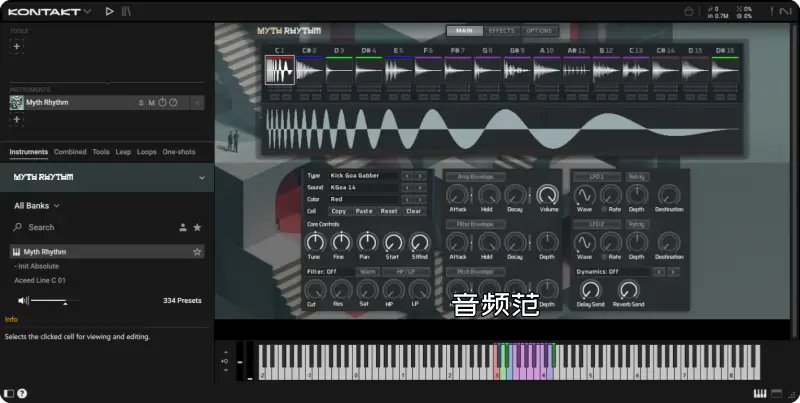Image resolution: width=800 pixels, height=403 pixels.
Task: Click the user presets person icon
Action: 182,228
